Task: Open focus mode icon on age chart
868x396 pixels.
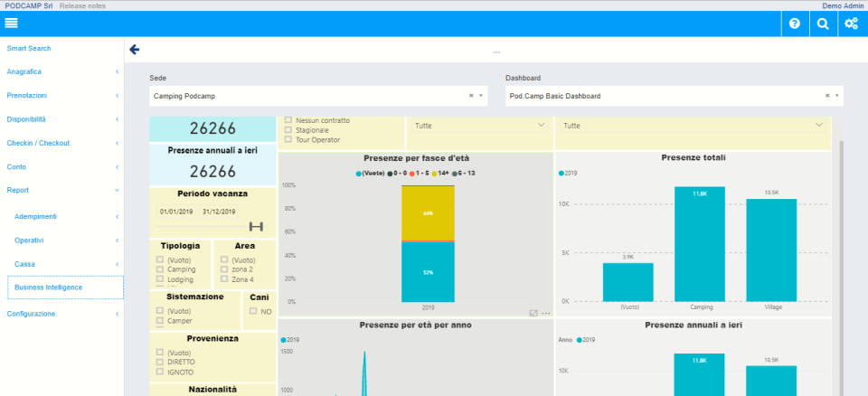Action: [x=533, y=313]
